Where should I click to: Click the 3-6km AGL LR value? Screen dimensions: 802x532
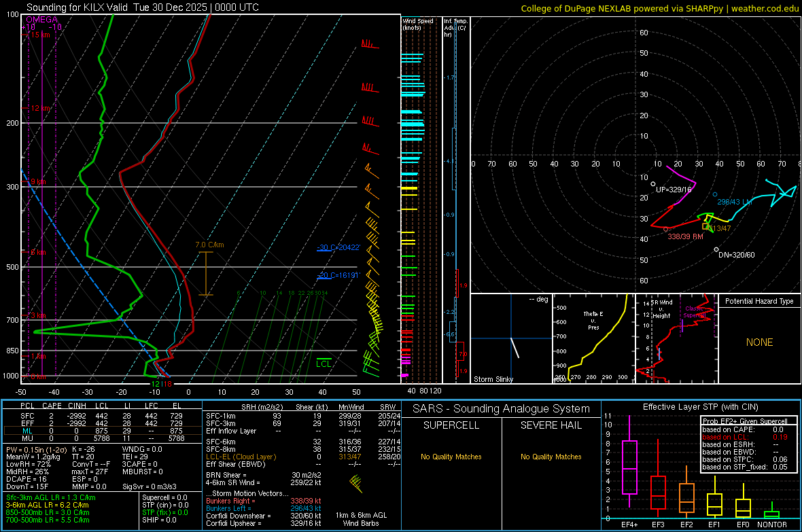pos(47,505)
